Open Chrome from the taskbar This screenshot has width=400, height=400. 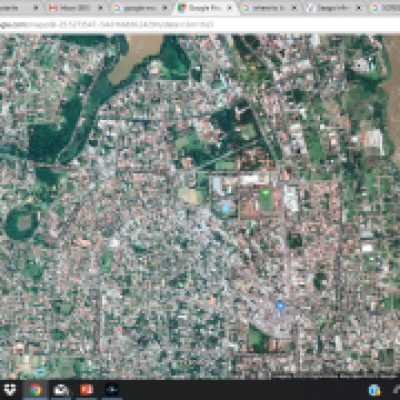click(x=36, y=390)
